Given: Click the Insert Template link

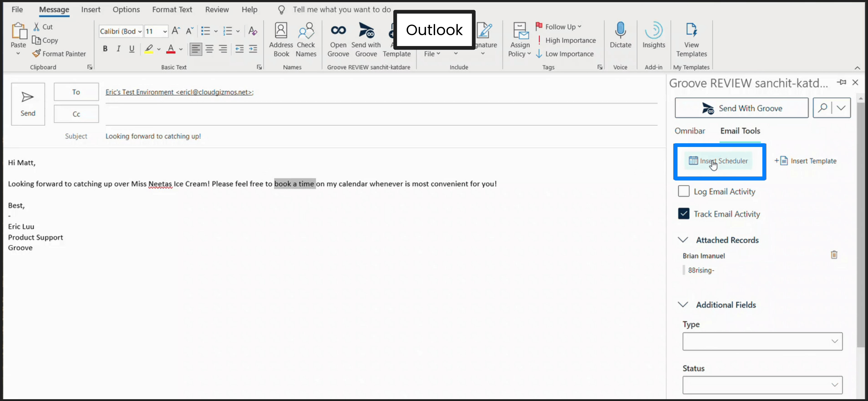Looking at the screenshot, I should [x=806, y=161].
